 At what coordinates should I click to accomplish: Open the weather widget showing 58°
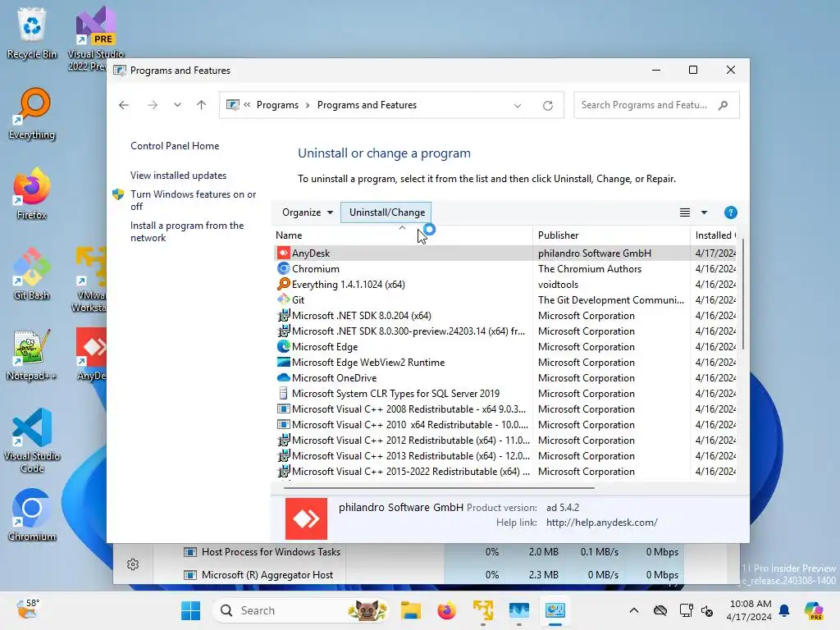coord(28,609)
